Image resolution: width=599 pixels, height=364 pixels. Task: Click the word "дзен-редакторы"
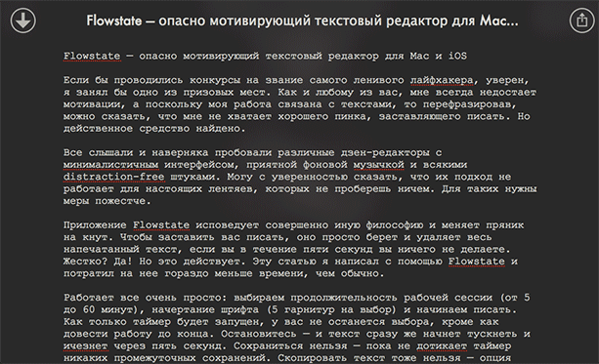click(385, 152)
